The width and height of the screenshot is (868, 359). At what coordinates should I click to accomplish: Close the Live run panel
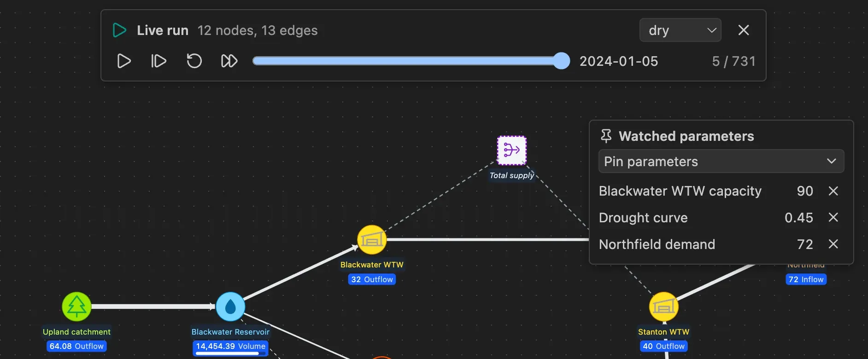pos(744,30)
